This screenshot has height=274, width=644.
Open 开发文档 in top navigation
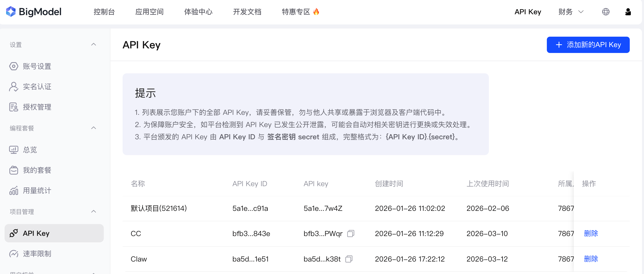(x=247, y=12)
